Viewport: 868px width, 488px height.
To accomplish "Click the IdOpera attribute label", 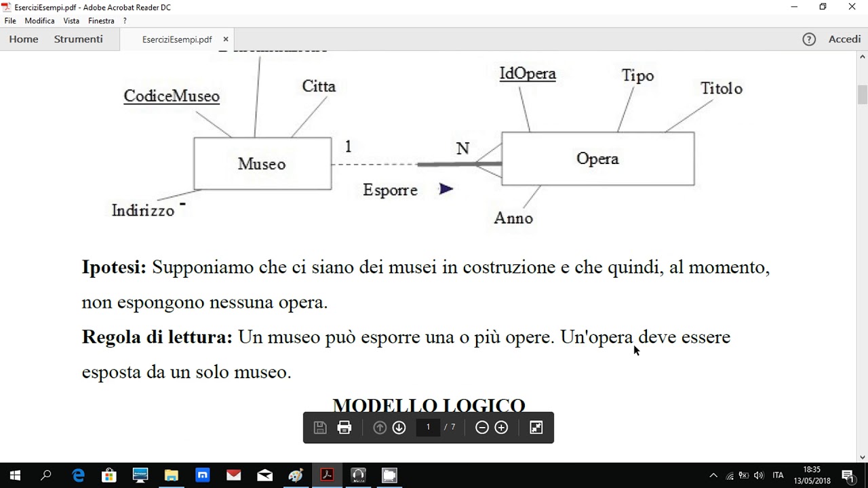I will [528, 73].
